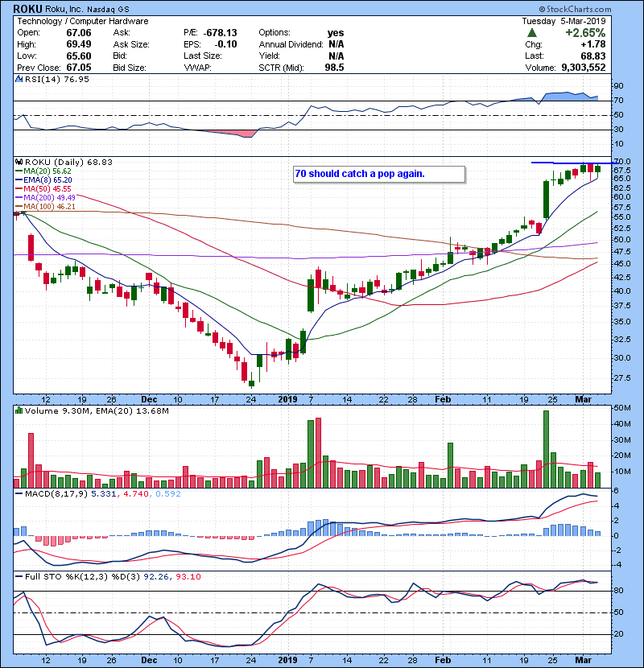Screen dimensions: 644x668
Task: Click the ROKU ticker symbol in header
Action: coord(29,9)
